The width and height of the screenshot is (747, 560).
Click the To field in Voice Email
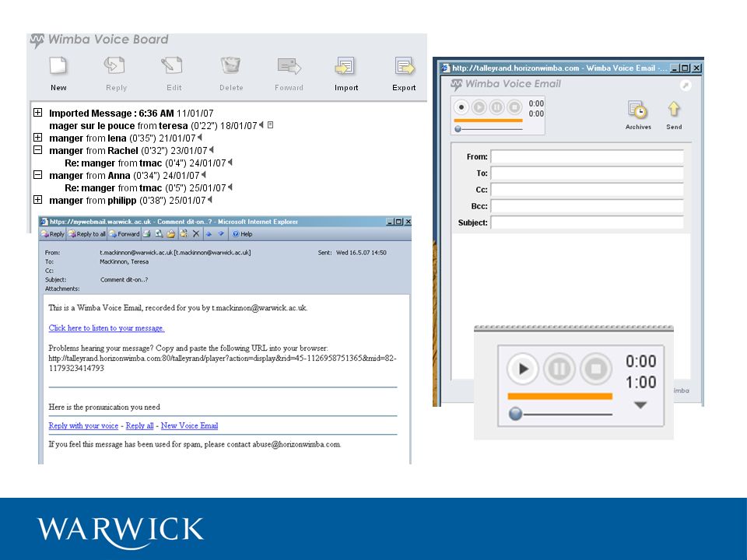click(x=587, y=173)
